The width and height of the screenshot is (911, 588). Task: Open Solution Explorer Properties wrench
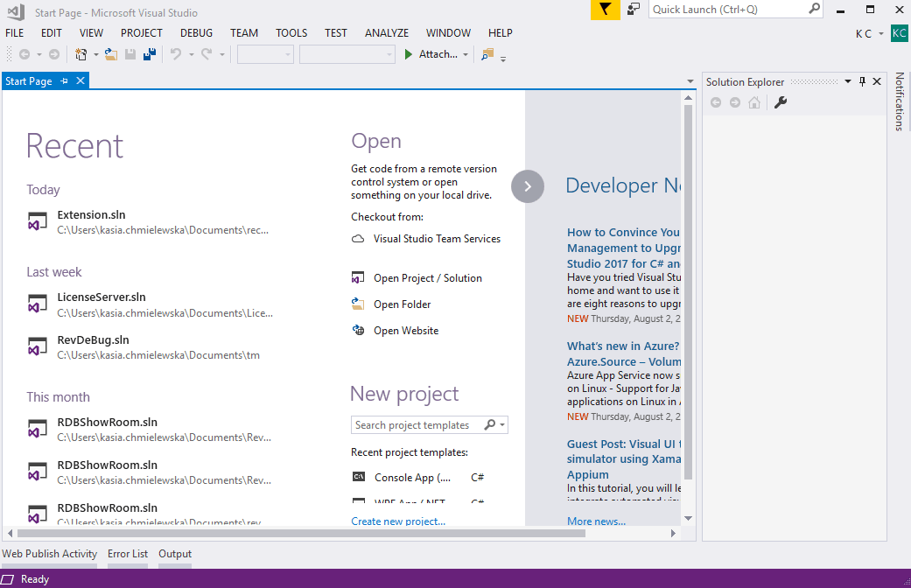pyautogui.click(x=781, y=102)
